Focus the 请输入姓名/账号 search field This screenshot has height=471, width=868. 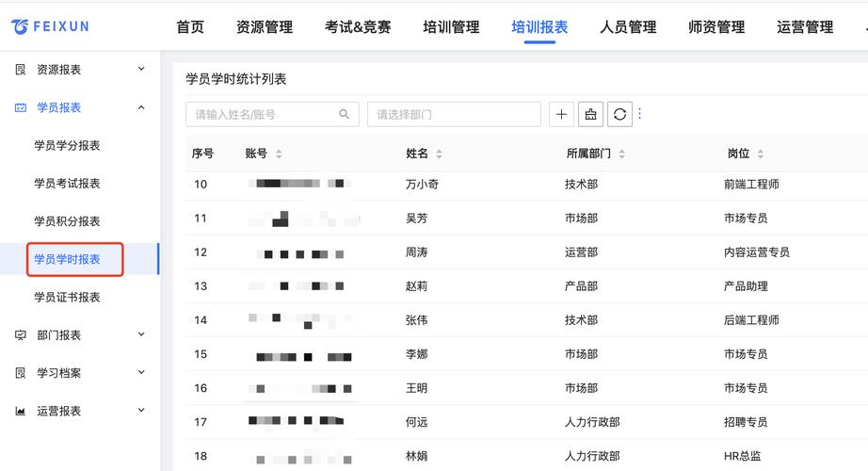(x=272, y=114)
